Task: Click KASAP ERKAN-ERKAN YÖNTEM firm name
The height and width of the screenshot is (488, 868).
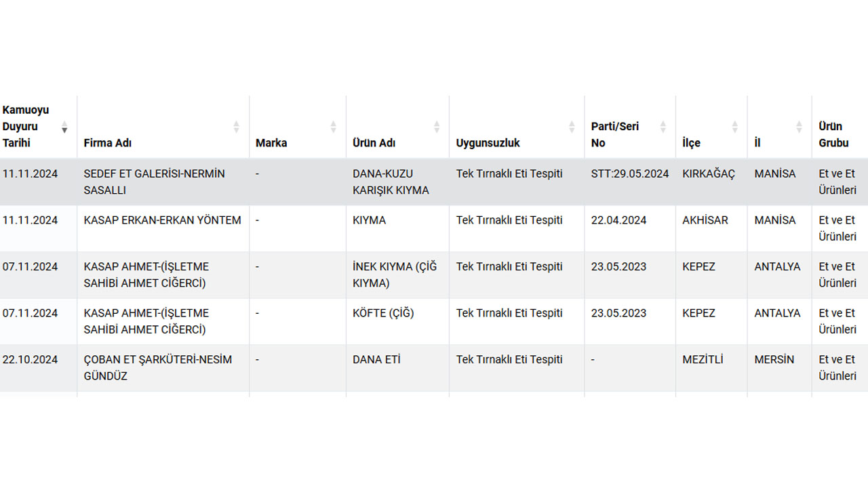Action: [x=162, y=220]
